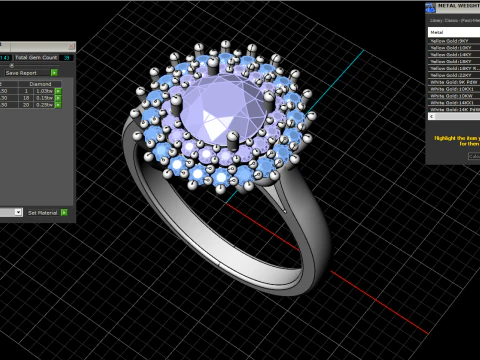Click the 1.03tw weight cell
Image resolution: width=480 pixels, height=360 pixels.
pyautogui.click(x=44, y=91)
